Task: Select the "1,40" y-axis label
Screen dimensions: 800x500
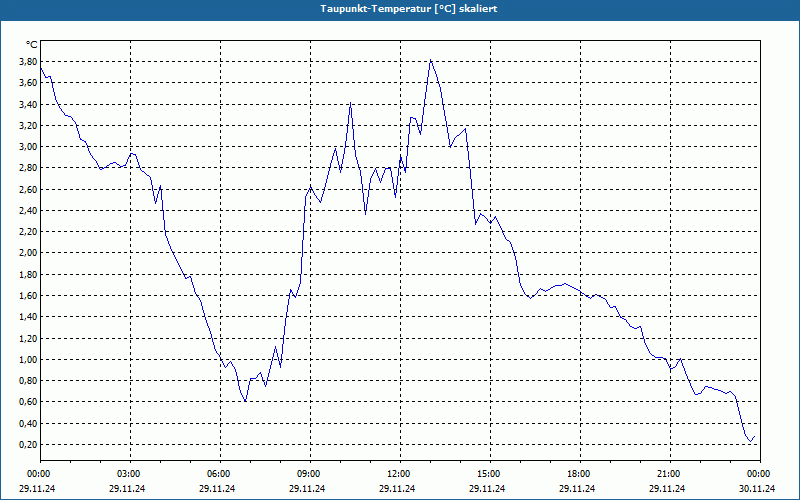Action: tap(29, 317)
